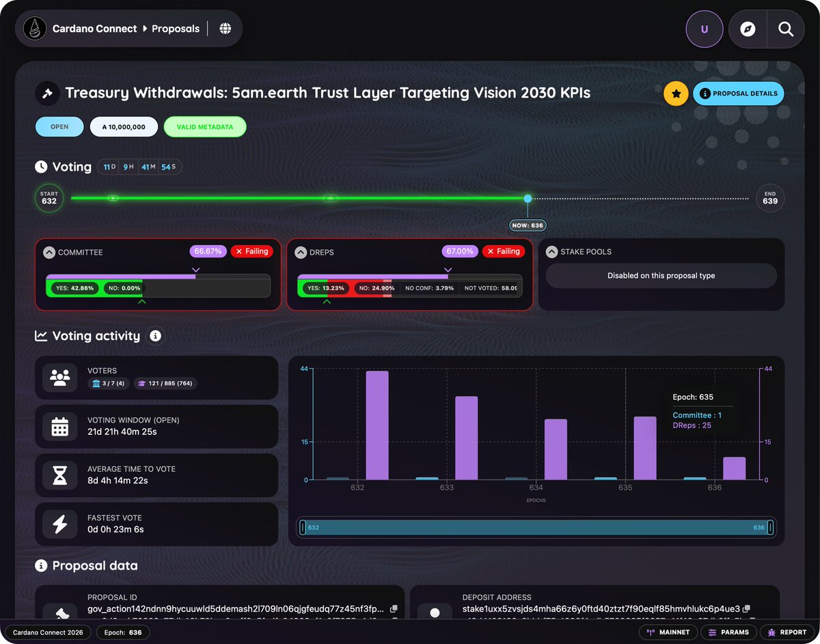
Task: Click the purple DReps bar for epoch 634
Action: tap(556, 449)
